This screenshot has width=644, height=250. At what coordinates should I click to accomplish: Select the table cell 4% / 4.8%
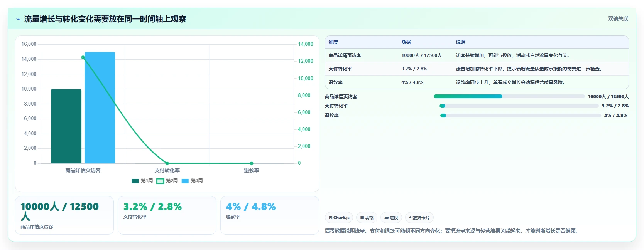(x=412, y=82)
